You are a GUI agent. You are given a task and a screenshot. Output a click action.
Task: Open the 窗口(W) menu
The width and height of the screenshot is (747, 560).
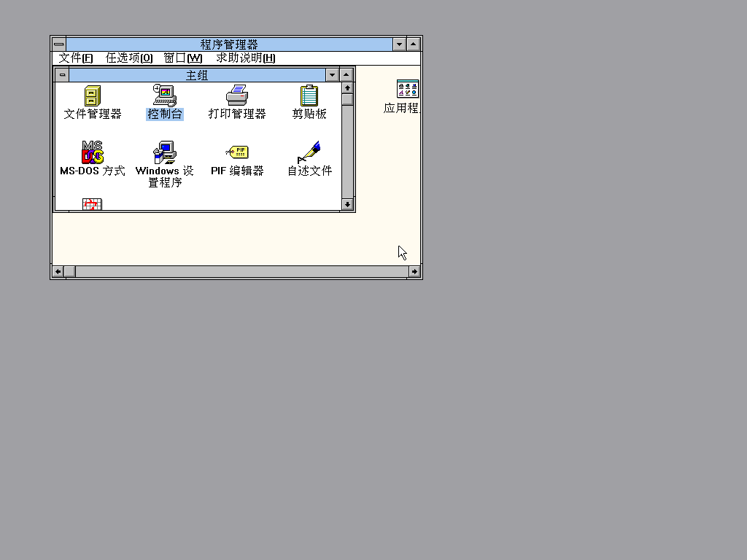pyautogui.click(x=183, y=58)
